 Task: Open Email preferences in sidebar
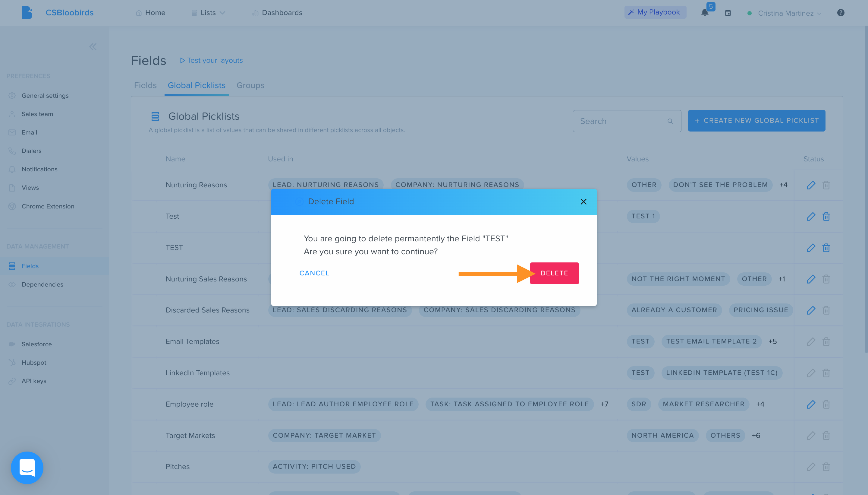click(29, 132)
